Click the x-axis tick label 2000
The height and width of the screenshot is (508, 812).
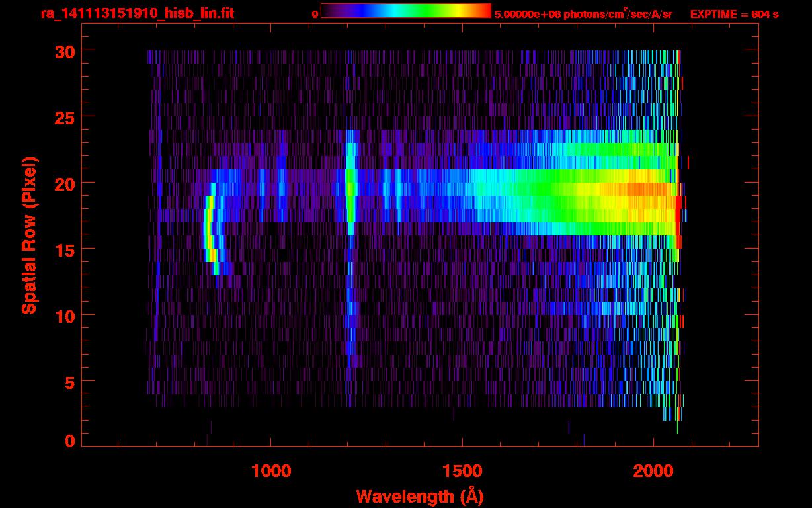click(x=653, y=471)
